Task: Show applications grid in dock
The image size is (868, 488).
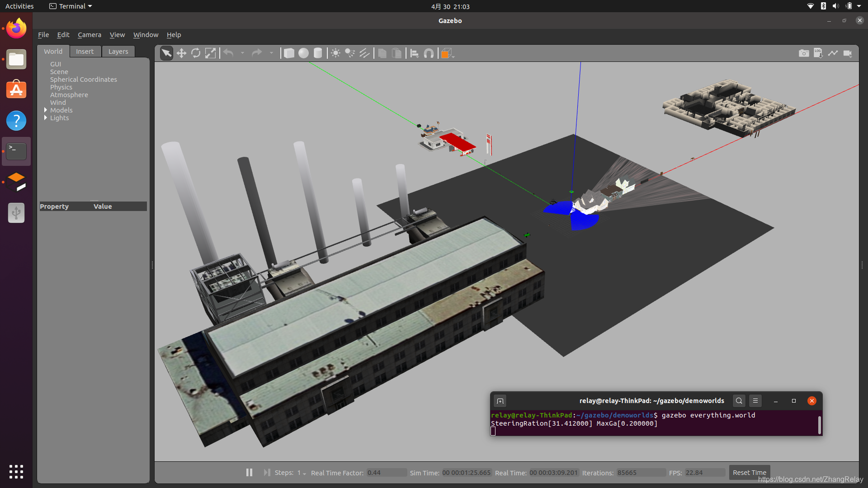Action: pyautogui.click(x=16, y=472)
